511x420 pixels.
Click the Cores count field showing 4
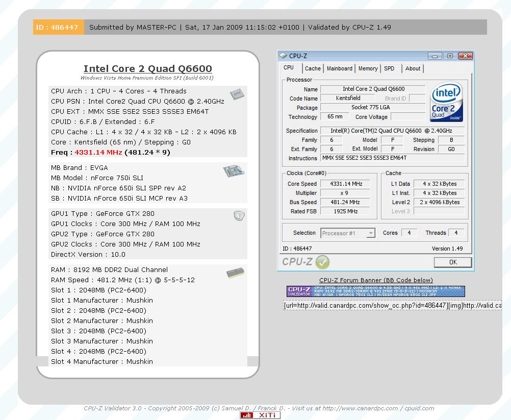coord(409,233)
